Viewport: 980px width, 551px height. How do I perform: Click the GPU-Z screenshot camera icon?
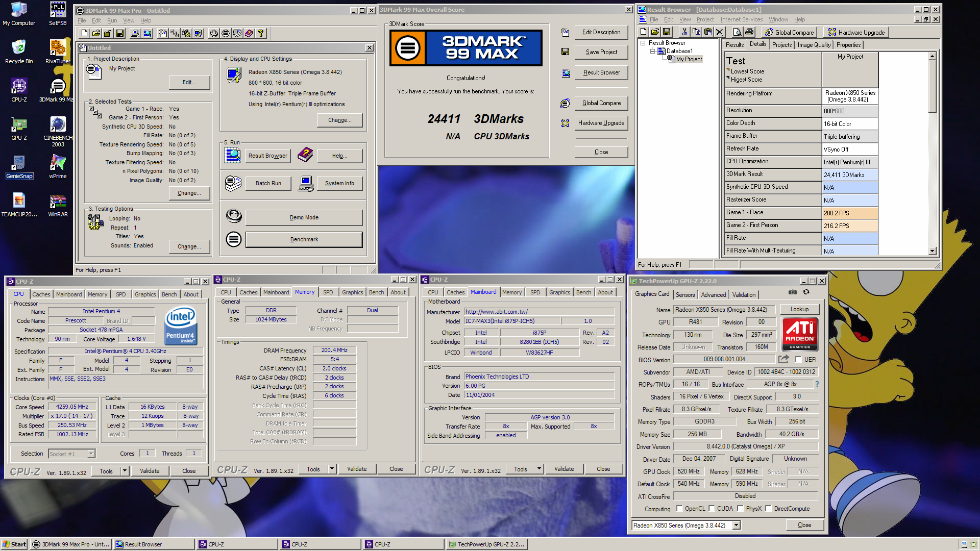[792, 292]
